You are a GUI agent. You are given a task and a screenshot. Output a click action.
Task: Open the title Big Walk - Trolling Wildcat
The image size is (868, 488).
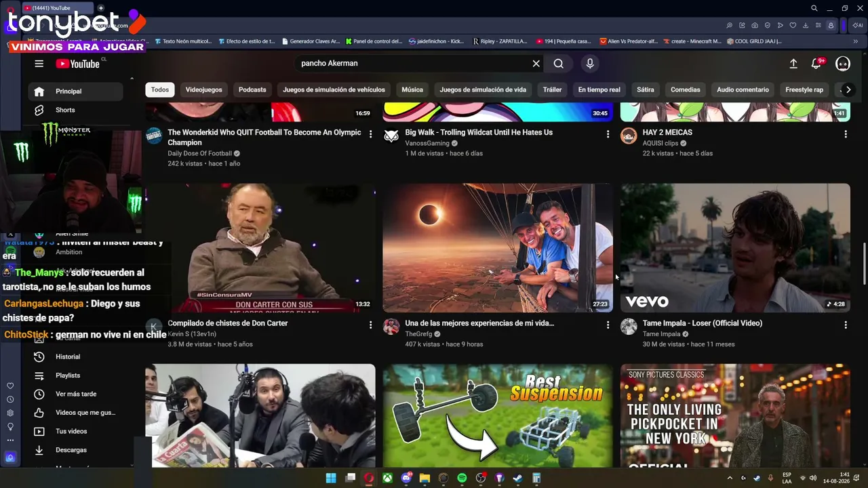(x=479, y=132)
